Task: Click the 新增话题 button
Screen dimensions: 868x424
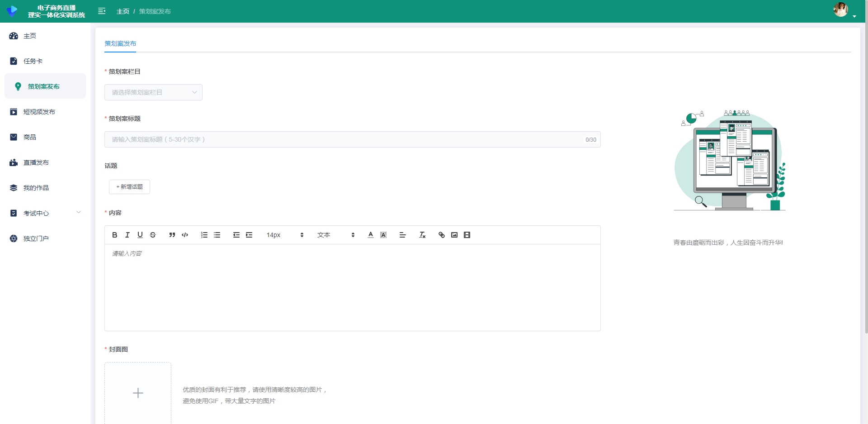Action: [x=129, y=187]
